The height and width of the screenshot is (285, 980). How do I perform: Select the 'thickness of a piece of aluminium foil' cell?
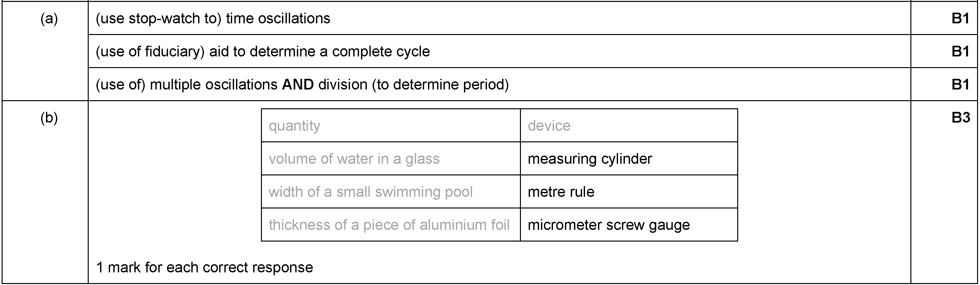click(391, 225)
